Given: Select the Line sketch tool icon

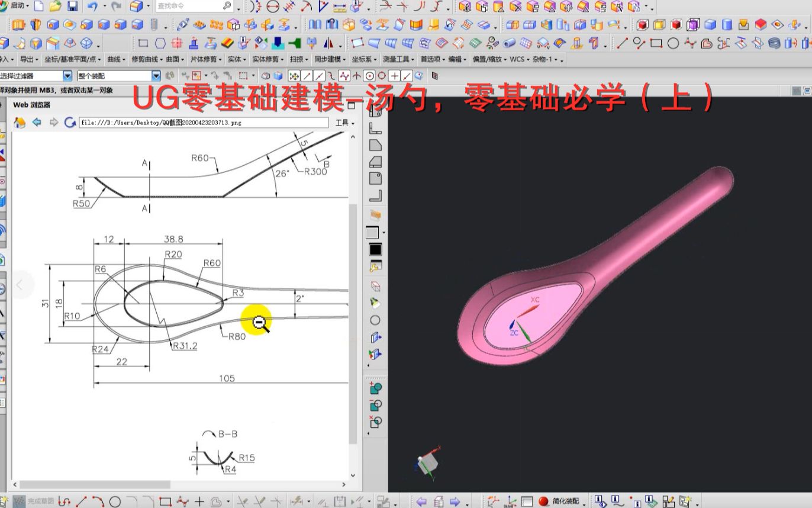Looking at the screenshot, I should pyautogui.click(x=622, y=43).
